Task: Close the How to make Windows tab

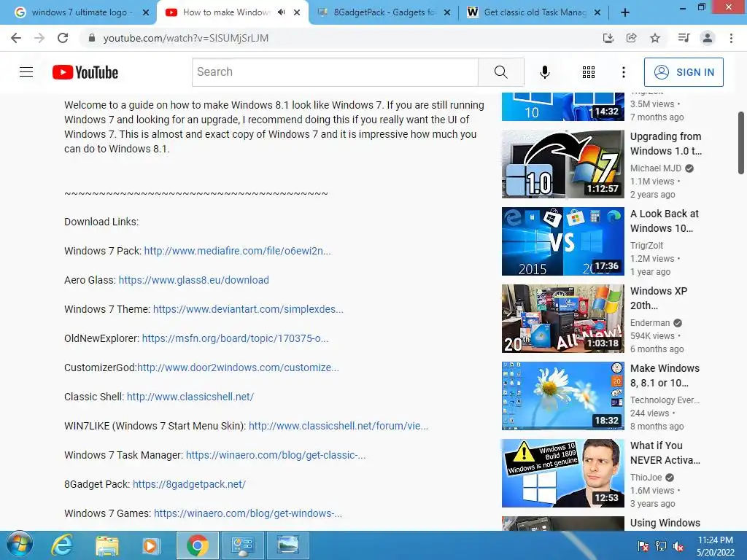Action: pos(297,13)
